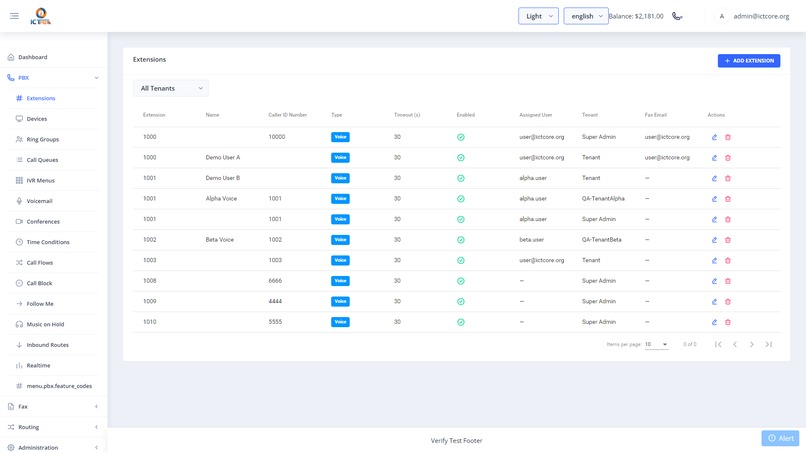
Task: Edit extension 1010
Action: pyautogui.click(x=714, y=322)
